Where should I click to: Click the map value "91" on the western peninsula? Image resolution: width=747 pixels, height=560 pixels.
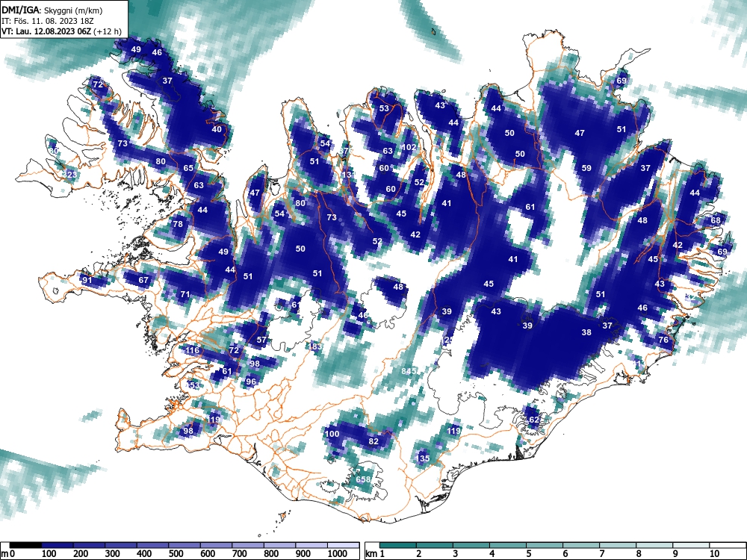[87, 280]
